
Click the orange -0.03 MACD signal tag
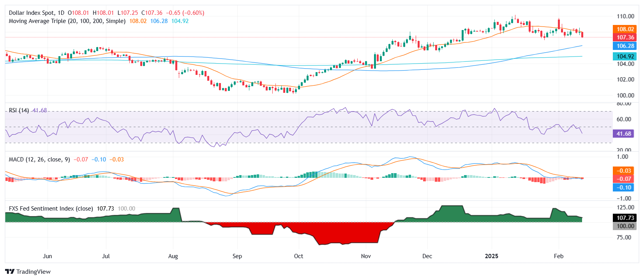(623, 171)
